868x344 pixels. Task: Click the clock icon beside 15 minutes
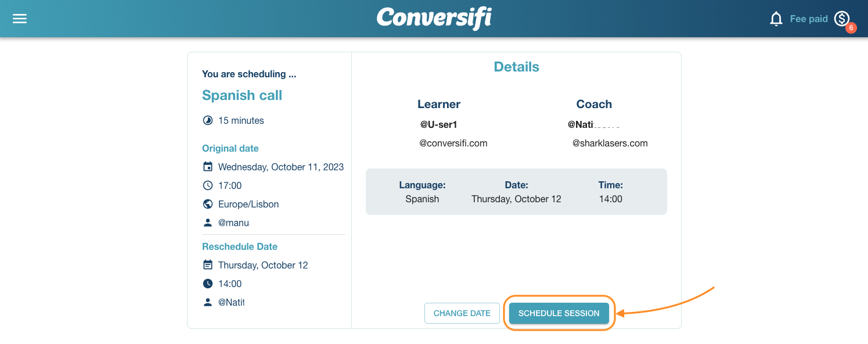(208, 120)
